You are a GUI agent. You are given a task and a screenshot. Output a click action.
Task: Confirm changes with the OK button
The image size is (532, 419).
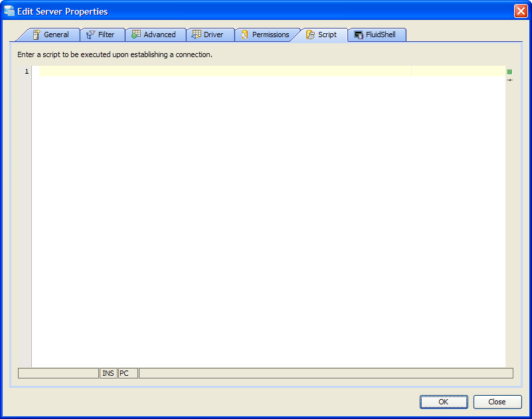coord(444,402)
